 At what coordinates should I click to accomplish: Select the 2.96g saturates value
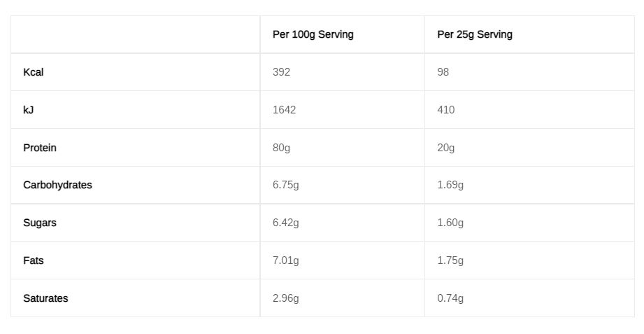point(286,298)
